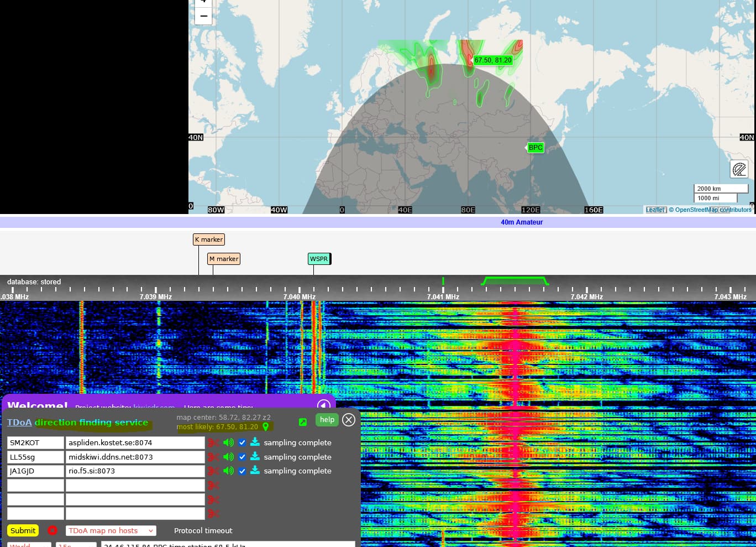This screenshot has height=547, width=756.
Task: Download the SM2KOT sample file
Action: tap(255, 442)
